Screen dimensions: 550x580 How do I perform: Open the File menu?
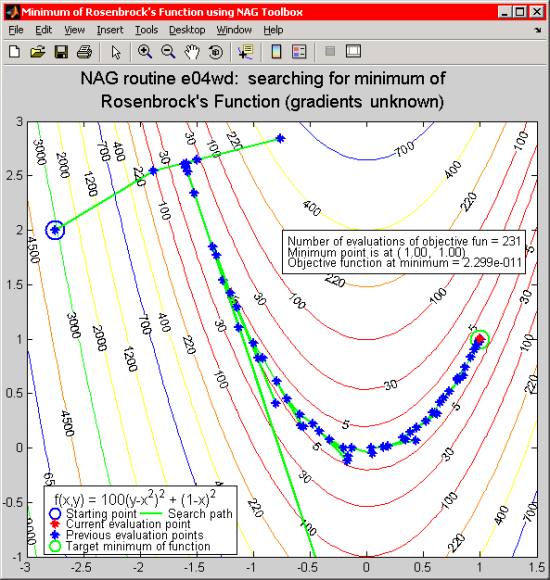point(16,30)
